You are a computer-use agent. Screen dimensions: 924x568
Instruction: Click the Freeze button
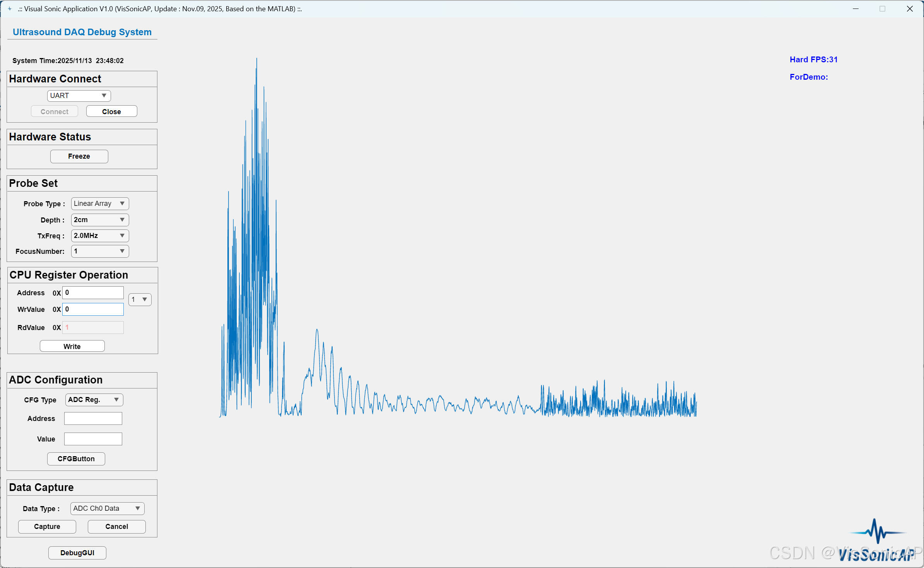[x=79, y=156]
